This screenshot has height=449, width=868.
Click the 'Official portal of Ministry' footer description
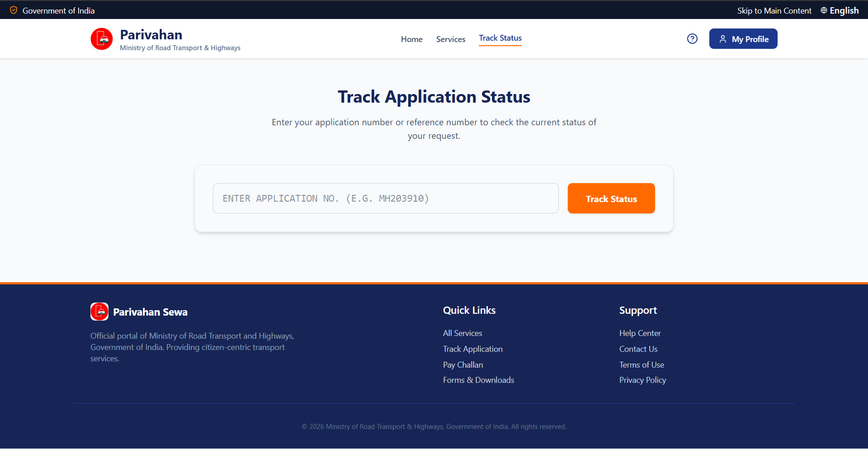click(192, 347)
